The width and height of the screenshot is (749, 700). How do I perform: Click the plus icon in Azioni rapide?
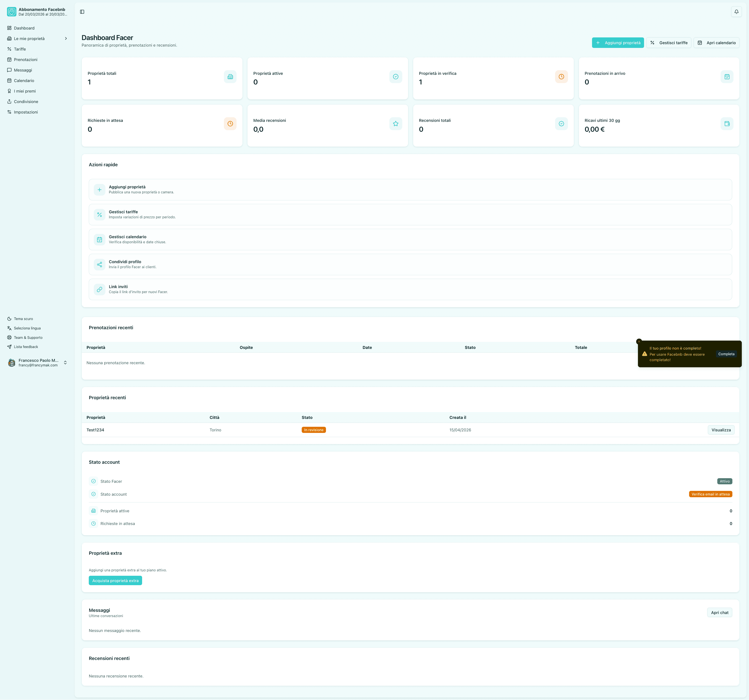click(x=99, y=190)
